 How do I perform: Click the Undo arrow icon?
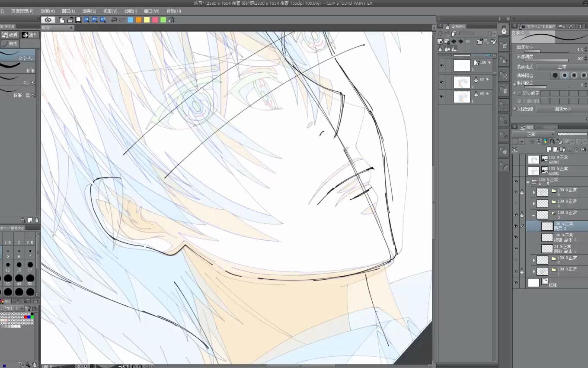(x=114, y=20)
